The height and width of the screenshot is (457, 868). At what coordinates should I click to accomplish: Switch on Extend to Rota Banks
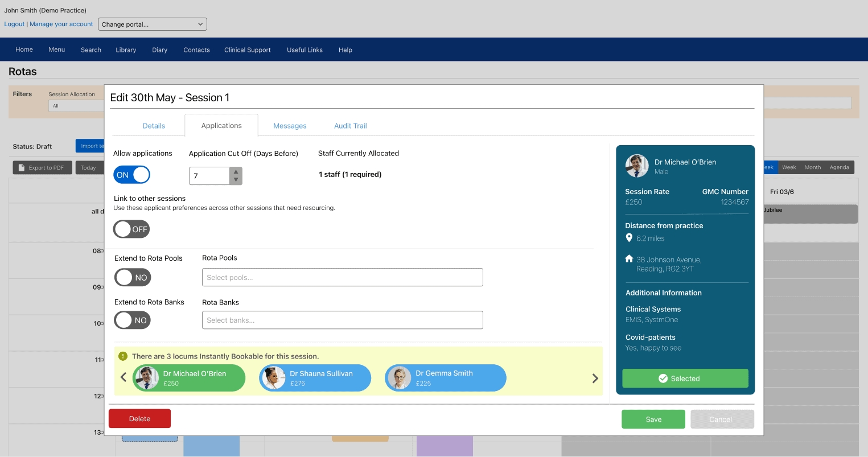click(132, 320)
